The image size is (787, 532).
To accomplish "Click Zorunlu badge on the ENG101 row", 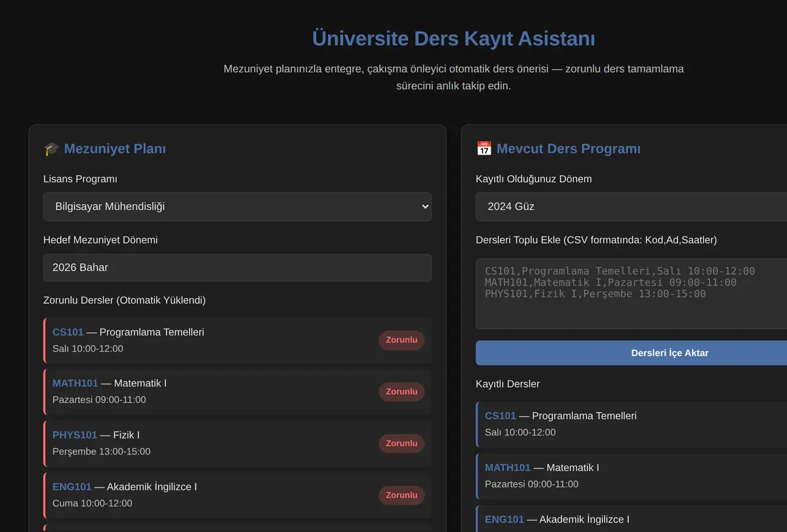I will [401, 495].
